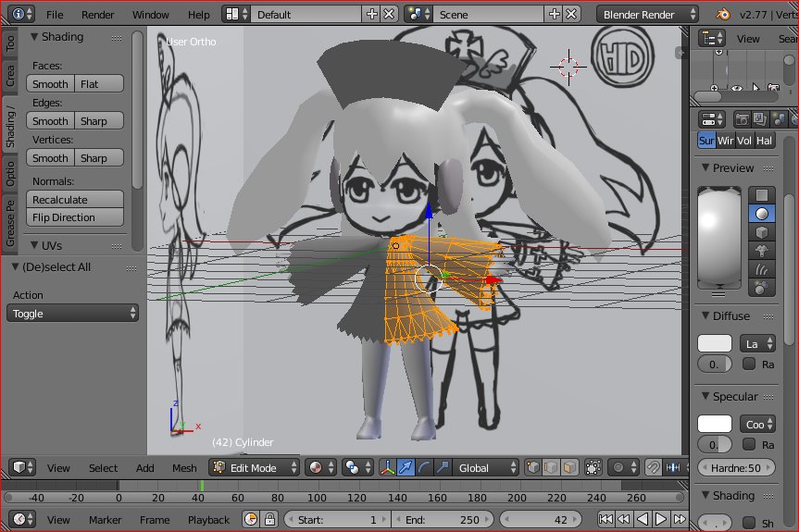
Task: Add a new scene with the plus icon
Action: (555, 14)
